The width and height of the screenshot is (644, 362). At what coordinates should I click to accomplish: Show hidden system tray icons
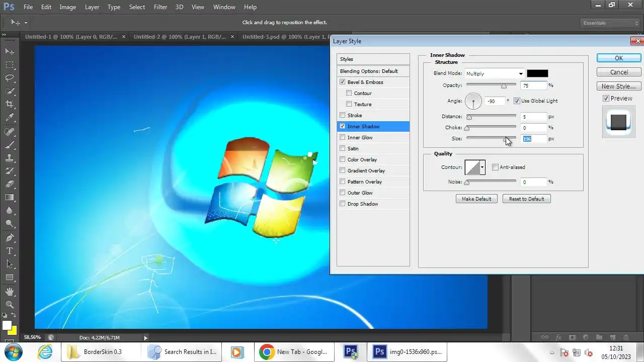[552, 352]
